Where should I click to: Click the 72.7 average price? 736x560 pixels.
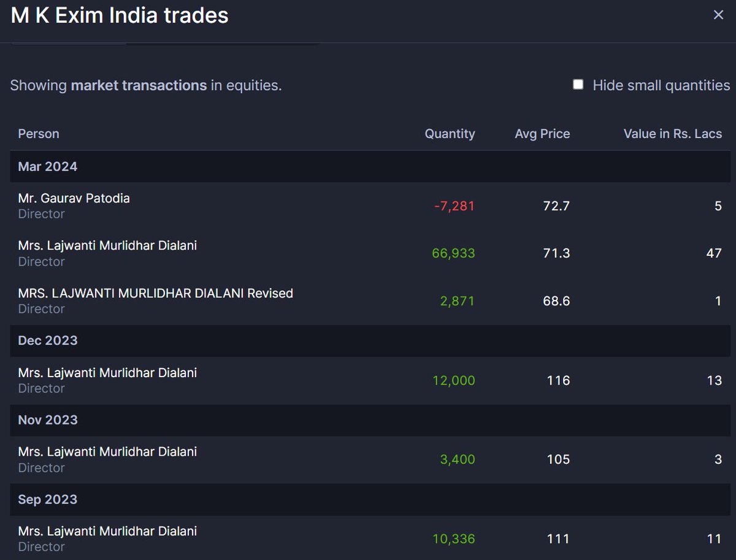coord(556,206)
